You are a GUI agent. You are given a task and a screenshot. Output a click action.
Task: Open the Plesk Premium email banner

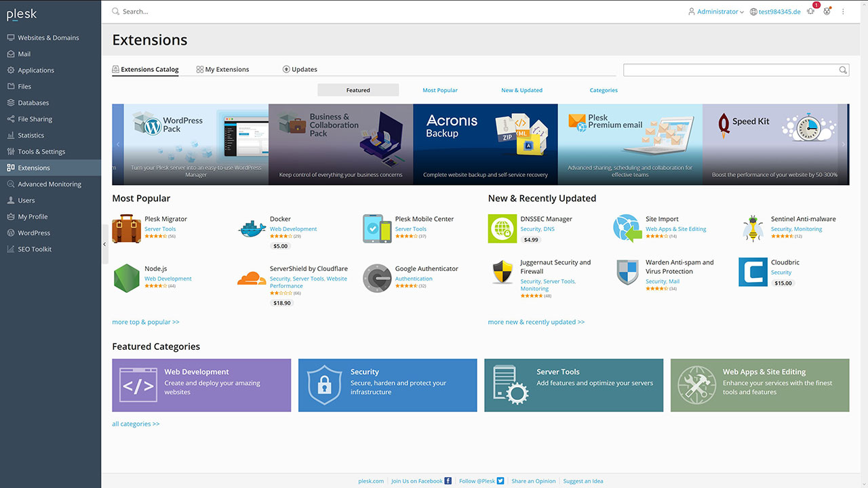[x=630, y=144]
